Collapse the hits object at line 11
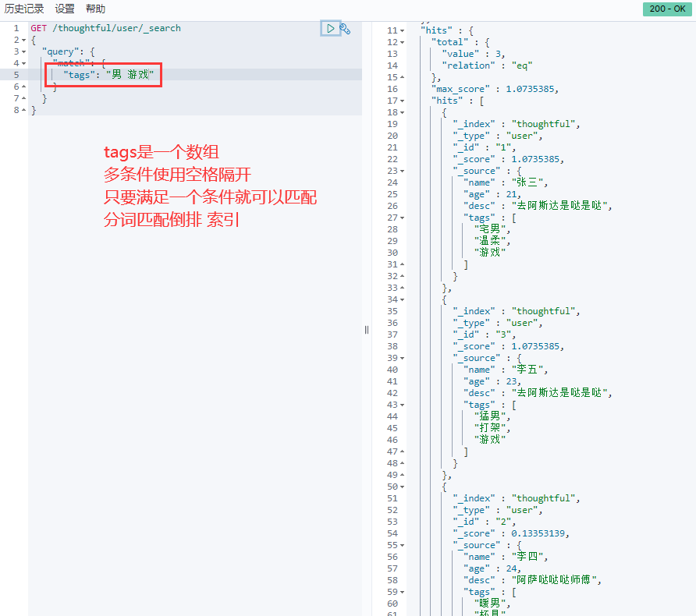Screen dimensions: 696x616 (402, 31)
